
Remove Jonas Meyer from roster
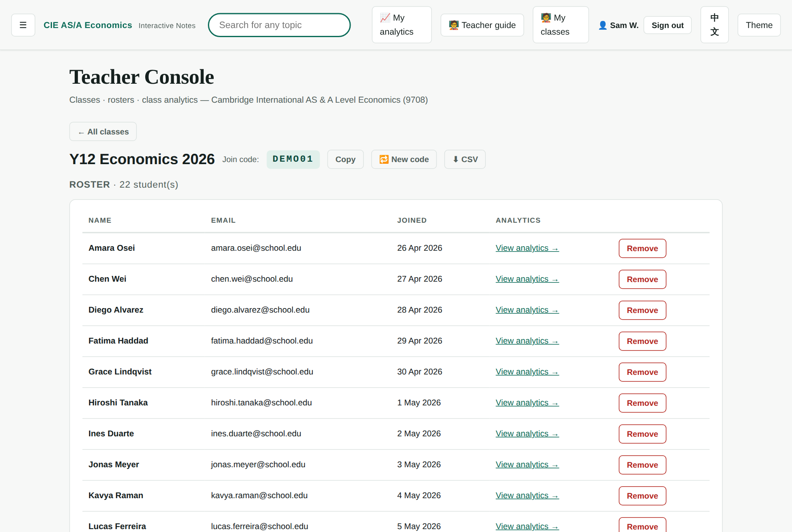(642, 465)
